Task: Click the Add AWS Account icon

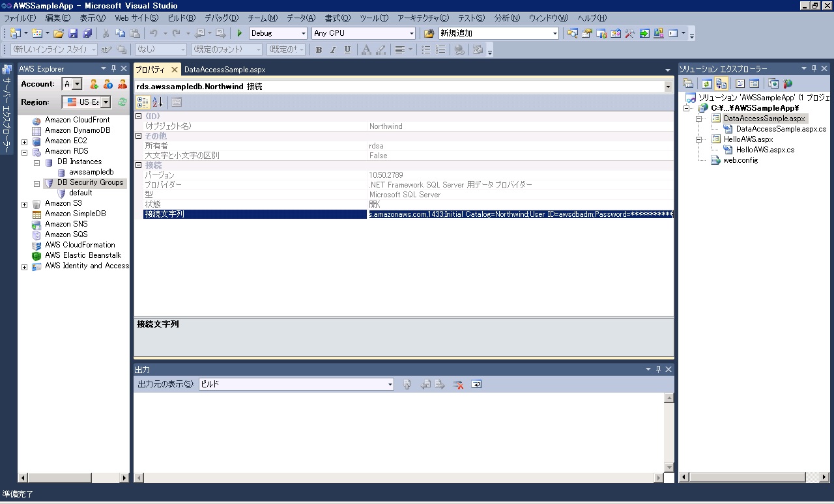Action: click(94, 84)
